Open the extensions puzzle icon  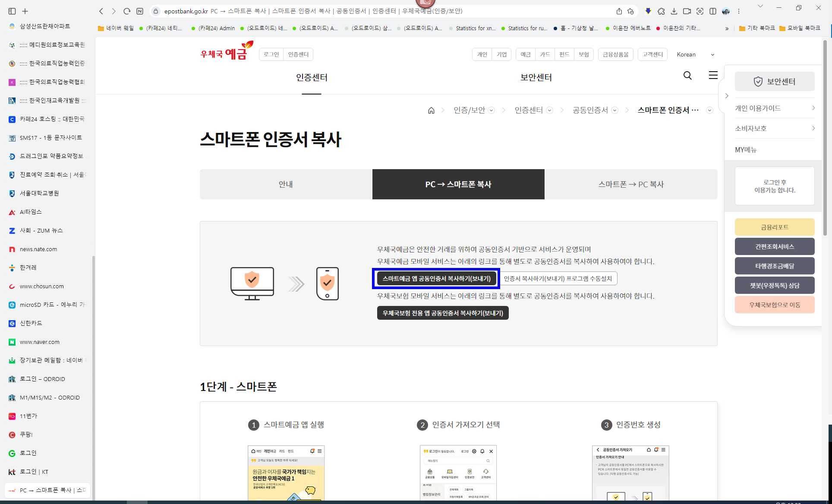coord(661,11)
